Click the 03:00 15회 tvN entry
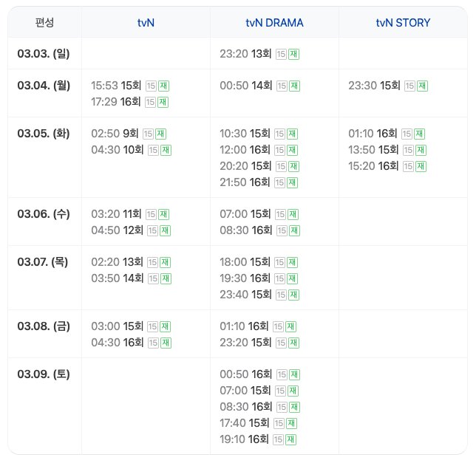 (131, 326)
